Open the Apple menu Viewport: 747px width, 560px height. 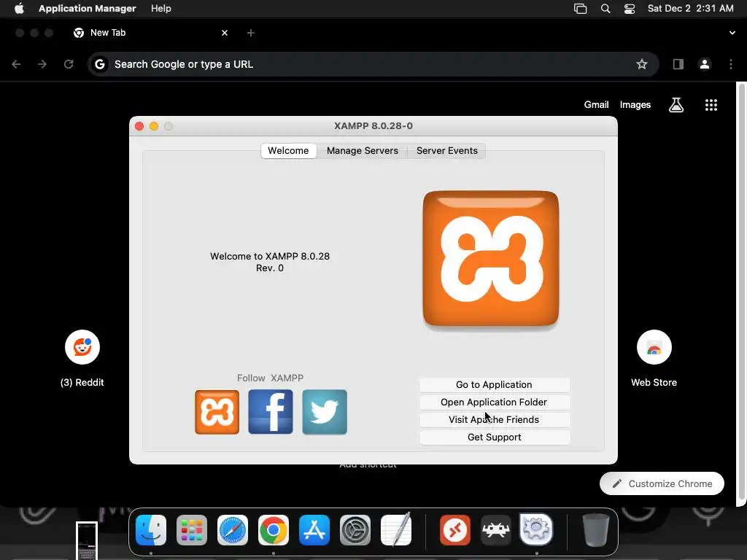point(19,9)
